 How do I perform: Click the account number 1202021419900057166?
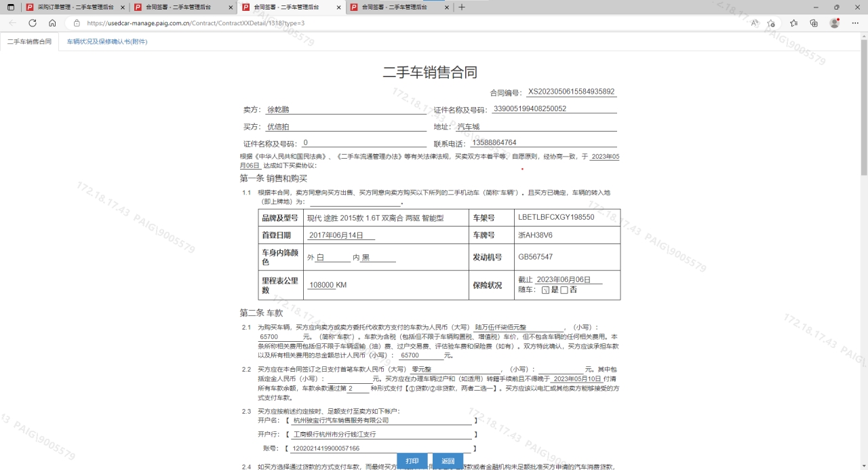pos(325,448)
